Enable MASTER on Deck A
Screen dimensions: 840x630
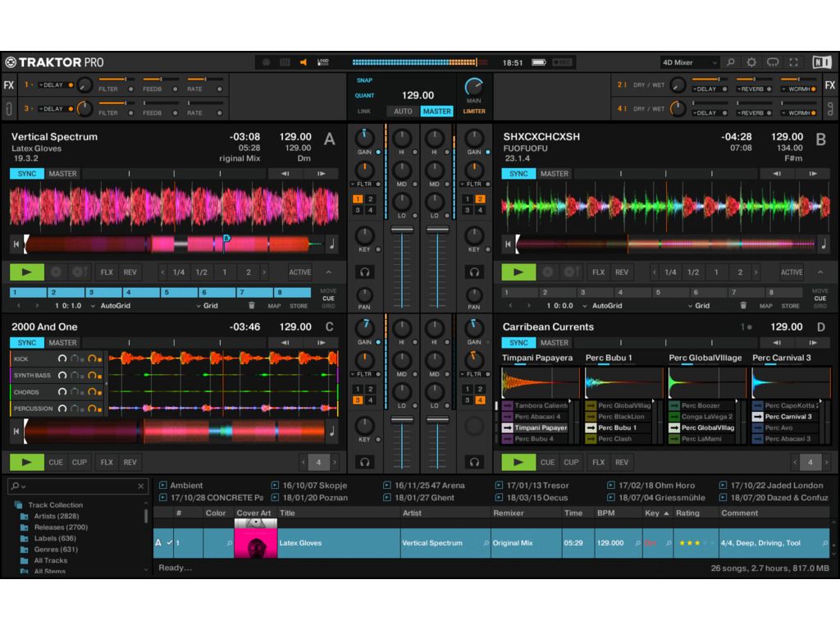[x=62, y=174]
